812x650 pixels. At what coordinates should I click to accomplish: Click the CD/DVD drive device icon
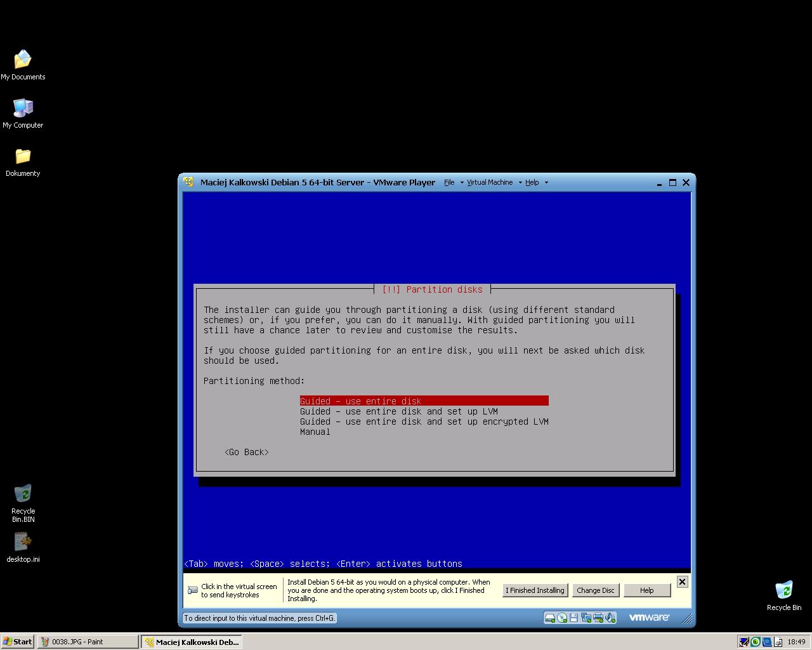[562, 618]
